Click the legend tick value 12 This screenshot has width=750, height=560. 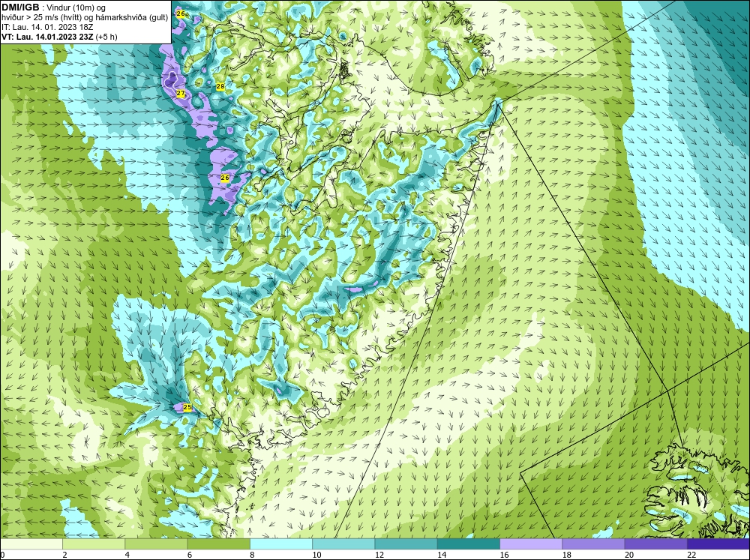point(379,555)
